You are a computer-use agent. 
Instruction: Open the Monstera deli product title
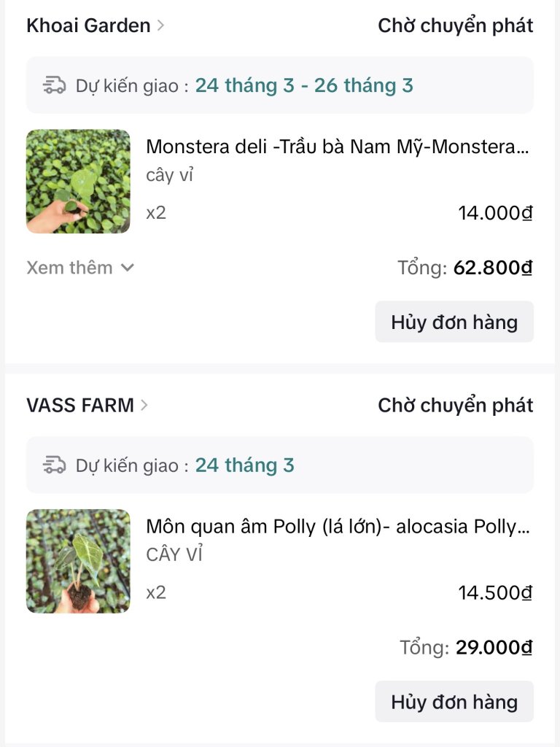[338, 147]
